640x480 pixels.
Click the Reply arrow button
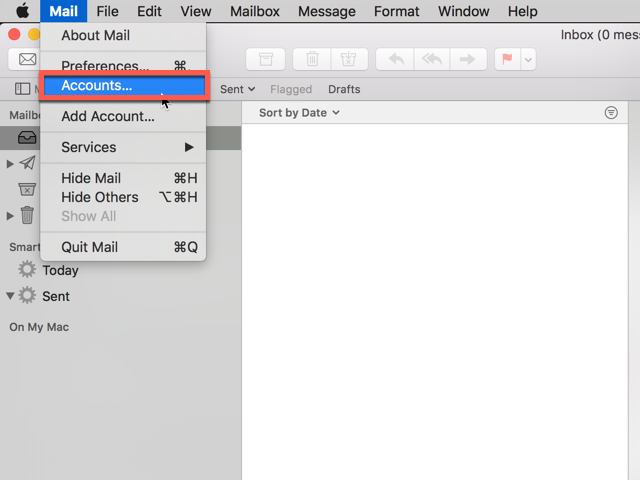[395, 60]
